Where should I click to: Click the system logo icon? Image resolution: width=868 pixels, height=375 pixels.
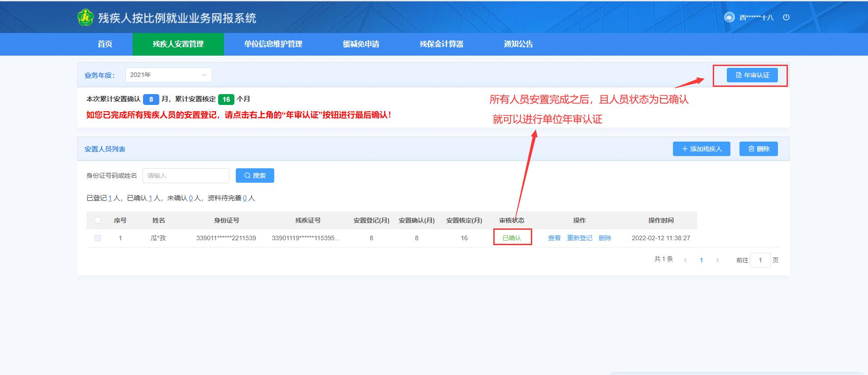pyautogui.click(x=85, y=18)
